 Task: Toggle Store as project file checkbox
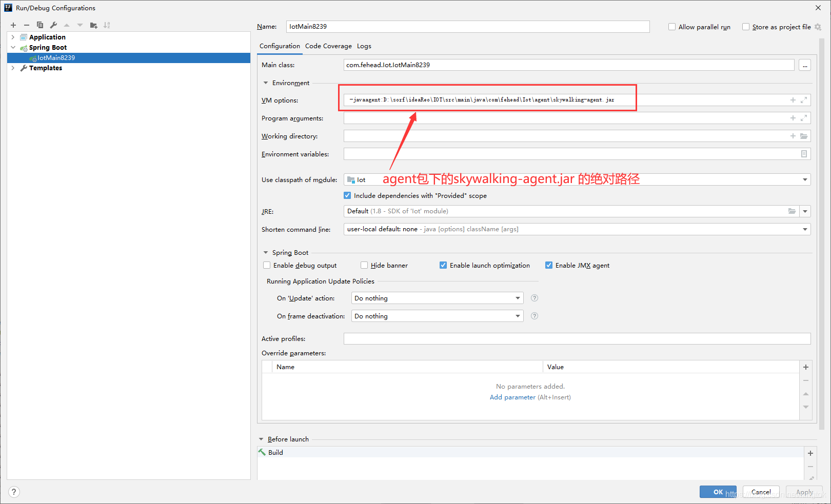click(746, 27)
